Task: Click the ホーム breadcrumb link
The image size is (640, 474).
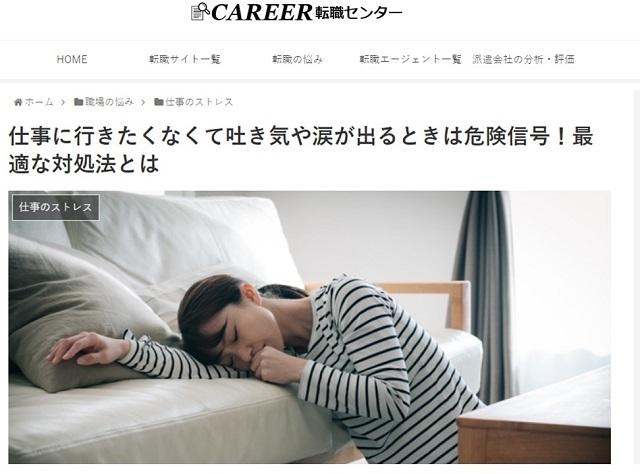Action: click(39, 102)
